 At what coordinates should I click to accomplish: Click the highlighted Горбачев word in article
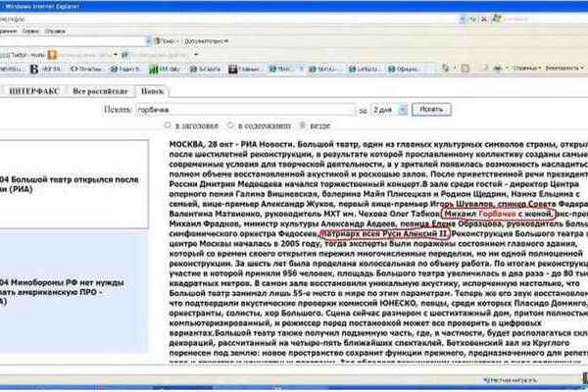pyautogui.click(x=498, y=214)
